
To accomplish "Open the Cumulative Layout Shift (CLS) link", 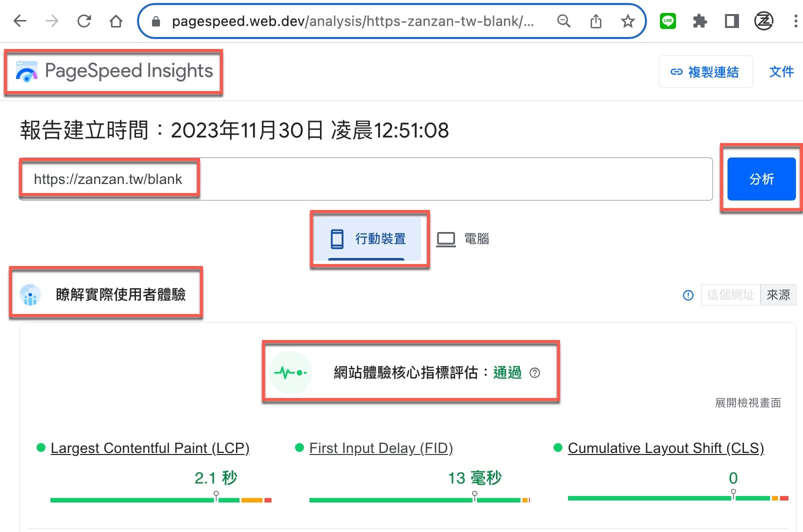I will [x=665, y=448].
